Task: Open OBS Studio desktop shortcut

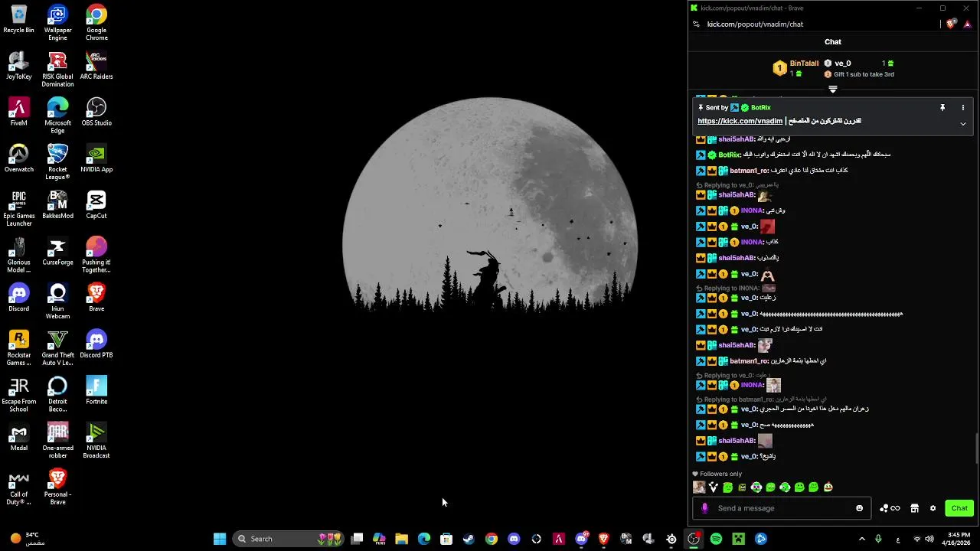Action: tap(96, 112)
